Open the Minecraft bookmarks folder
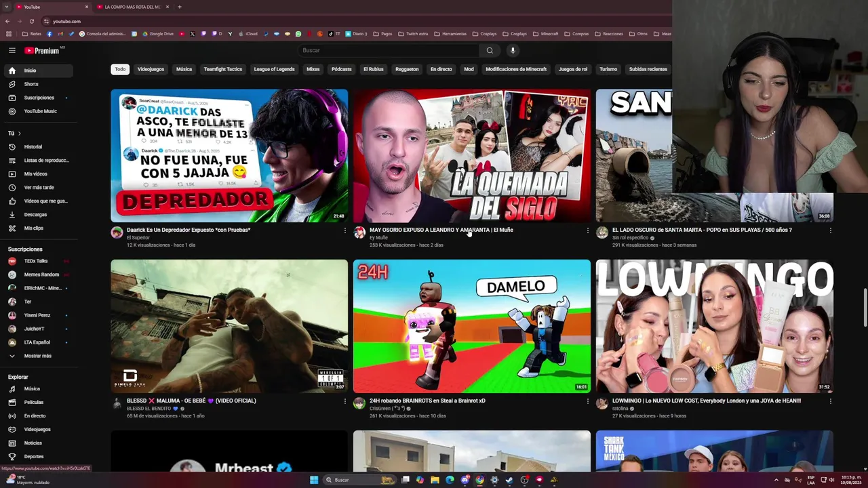Viewport: 868px width, 488px height. coord(546,34)
